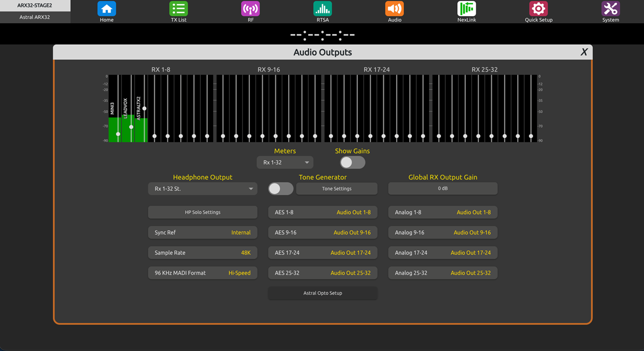Screen dimensions: 644x351
Task: Open the Quick Setup gear icon
Action: coord(538,9)
